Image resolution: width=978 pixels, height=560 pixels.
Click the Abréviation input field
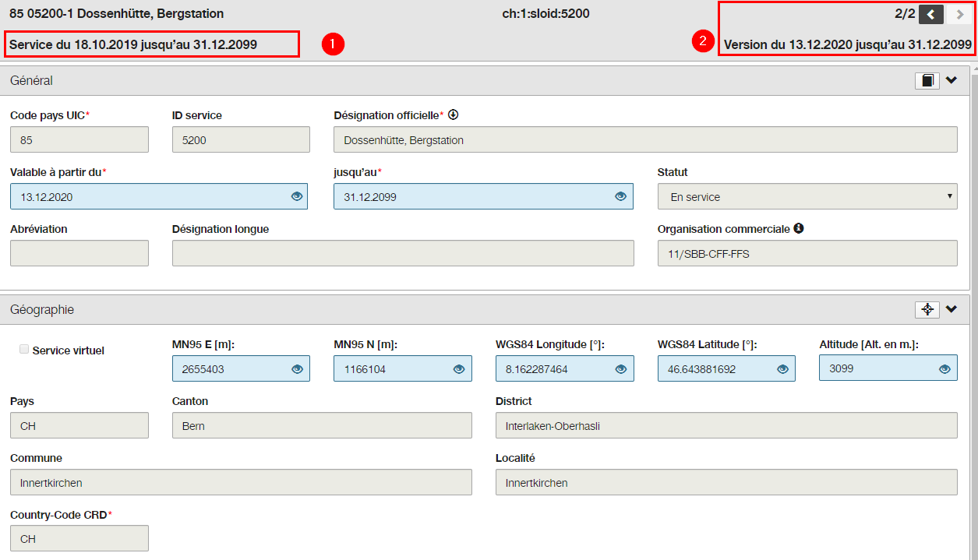click(79, 253)
